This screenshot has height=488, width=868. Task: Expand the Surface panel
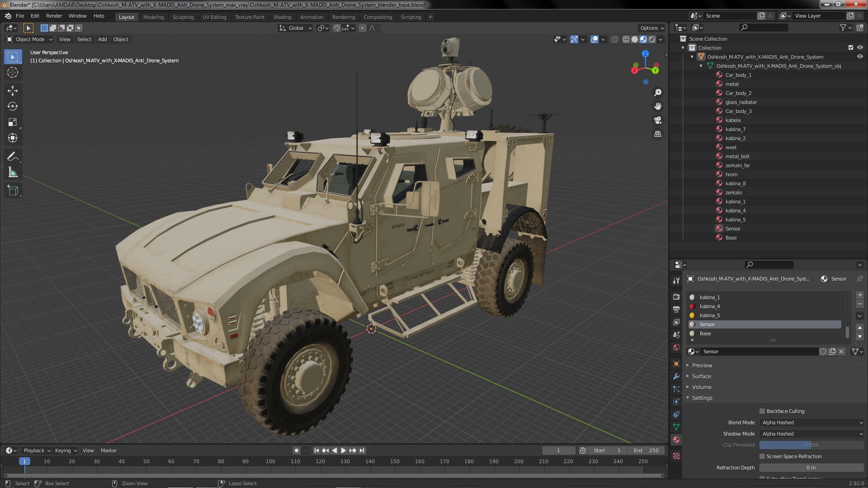[701, 376]
